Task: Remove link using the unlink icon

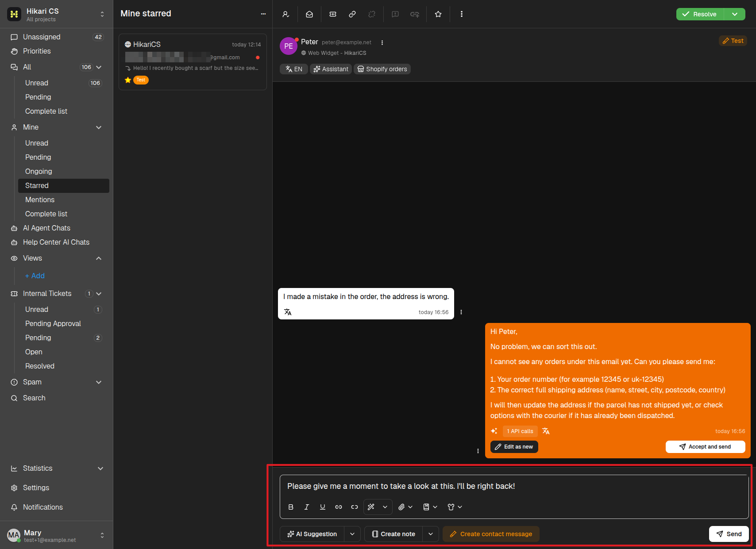Action: (x=355, y=507)
